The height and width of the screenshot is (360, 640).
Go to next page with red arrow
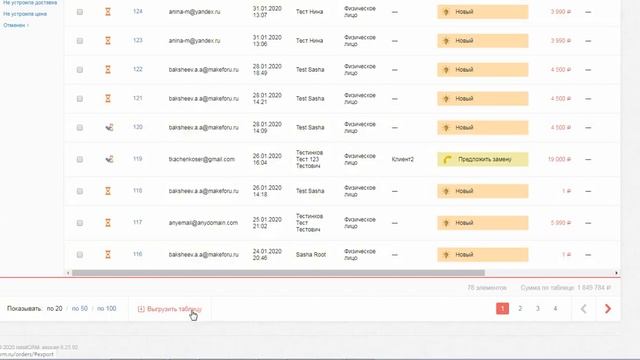607,309
